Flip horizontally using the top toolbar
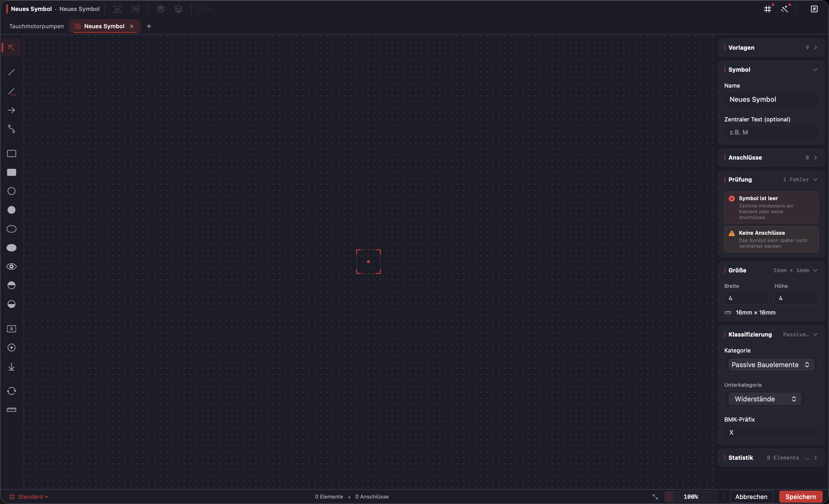The height and width of the screenshot is (504, 829). 117,9
